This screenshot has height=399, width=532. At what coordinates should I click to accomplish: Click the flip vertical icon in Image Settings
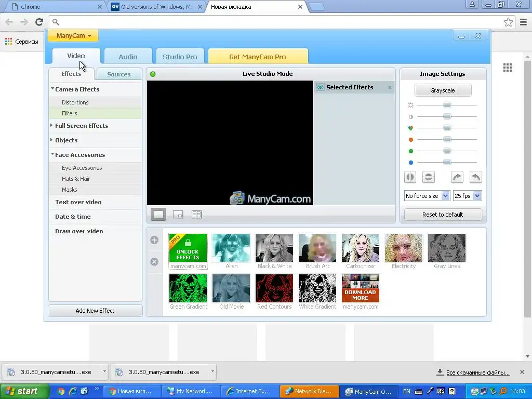pos(429,177)
